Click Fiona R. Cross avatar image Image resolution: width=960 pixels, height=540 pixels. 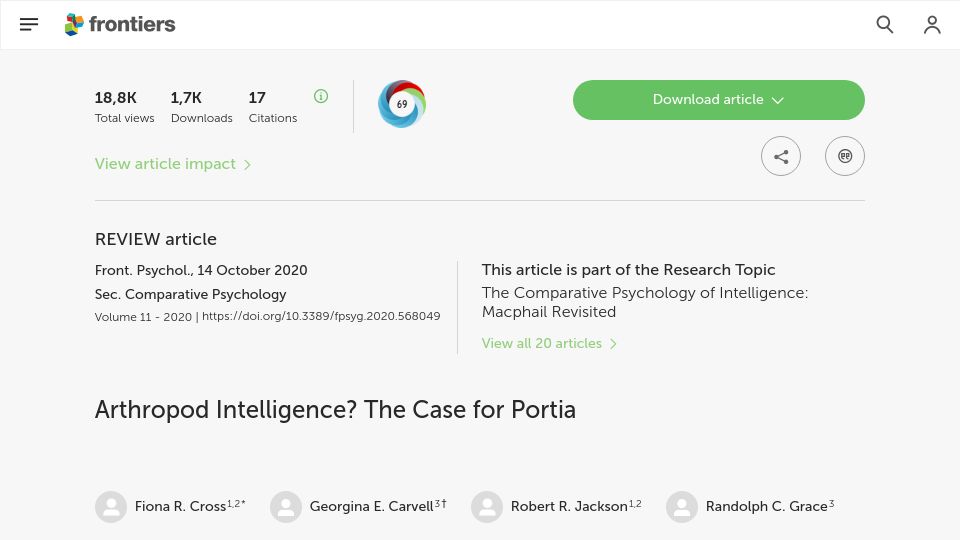coord(111,507)
